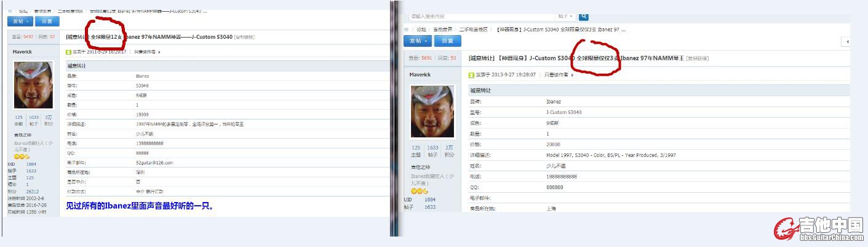Click the search magnifier icon in right window
The height and width of the screenshot is (247, 868).
pyautogui.click(x=583, y=16)
